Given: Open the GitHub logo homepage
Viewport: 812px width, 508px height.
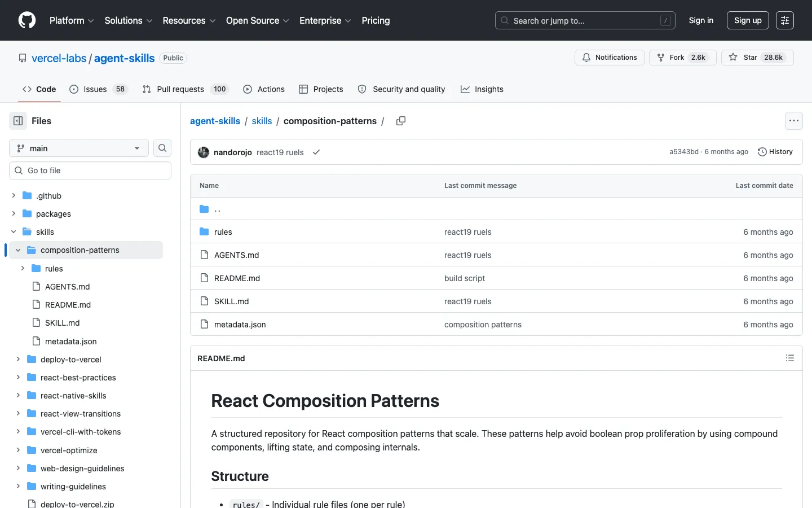Looking at the screenshot, I should pos(27,20).
